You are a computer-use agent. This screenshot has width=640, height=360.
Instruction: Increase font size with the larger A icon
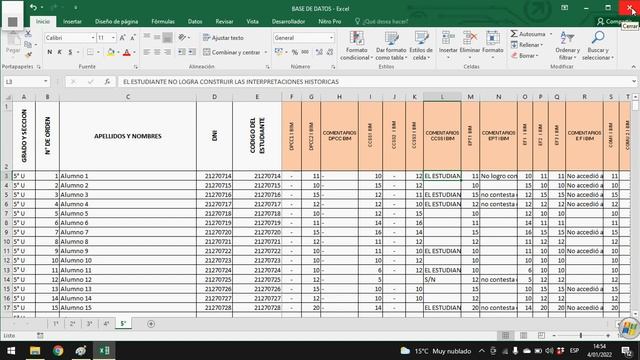pos(122,38)
